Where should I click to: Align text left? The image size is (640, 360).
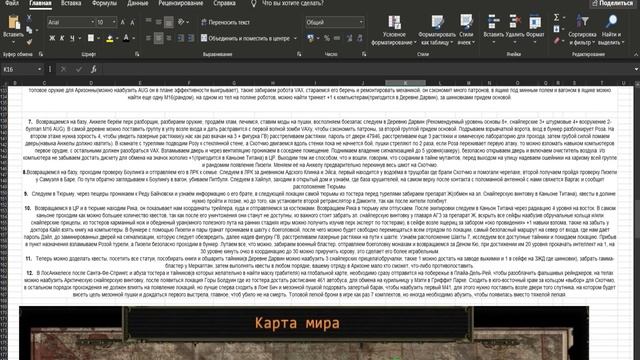point(149,38)
